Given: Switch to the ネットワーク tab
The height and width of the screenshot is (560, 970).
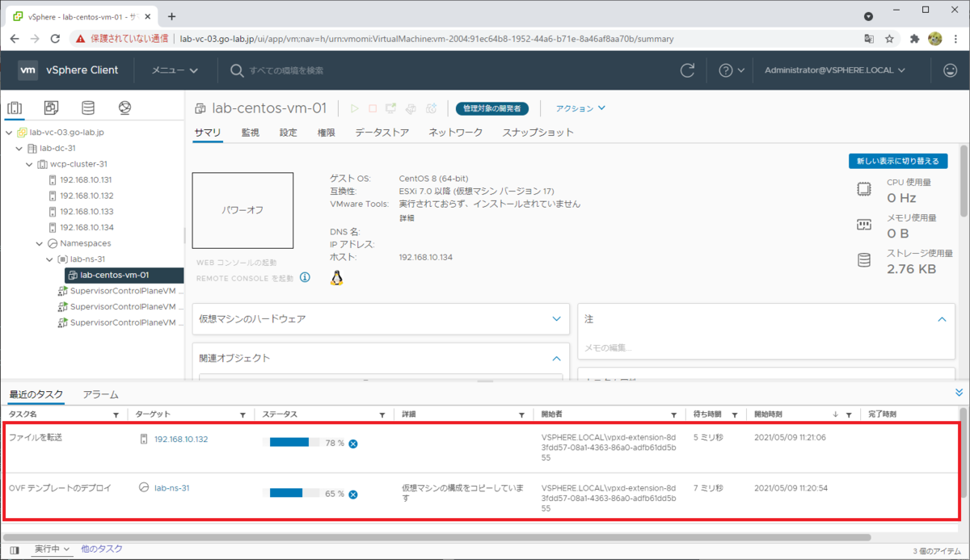Looking at the screenshot, I should point(456,133).
